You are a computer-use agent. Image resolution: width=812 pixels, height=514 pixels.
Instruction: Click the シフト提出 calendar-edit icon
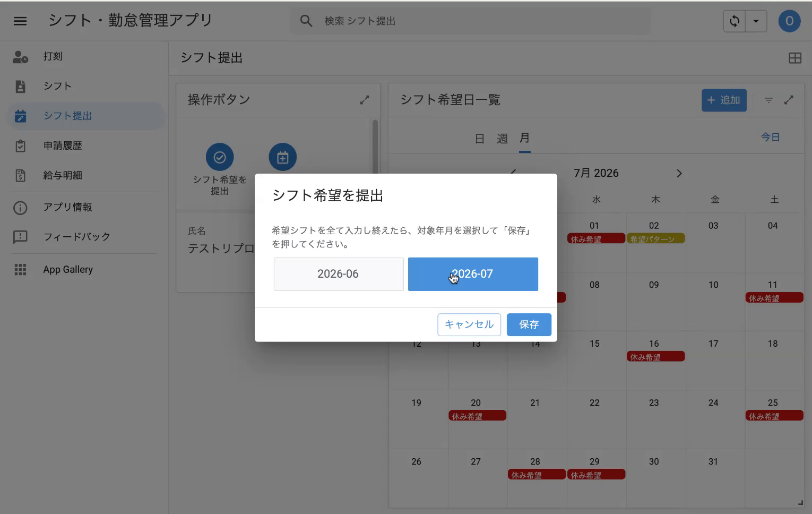pyautogui.click(x=20, y=116)
